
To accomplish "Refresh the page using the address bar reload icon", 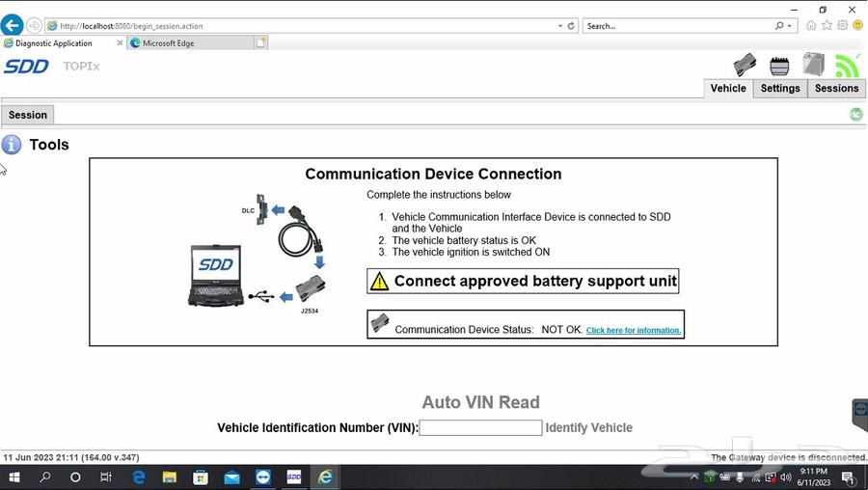I will coord(571,26).
